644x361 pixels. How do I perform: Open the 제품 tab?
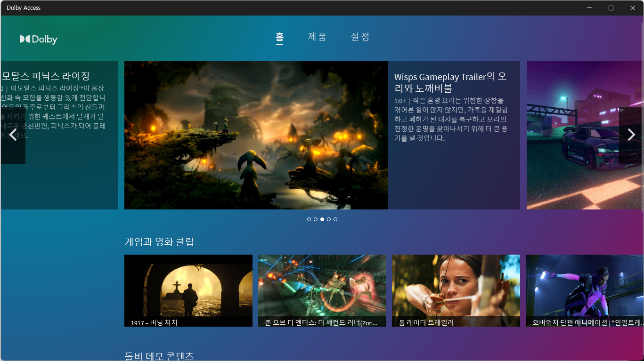click(317, 37)
